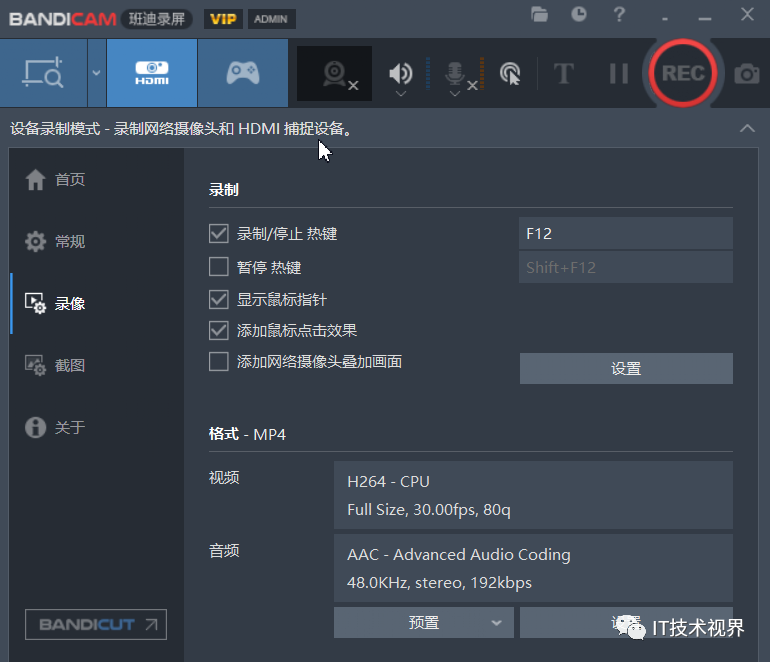
Task: Open scheduled recording clock icon
Action: [579, 14]
